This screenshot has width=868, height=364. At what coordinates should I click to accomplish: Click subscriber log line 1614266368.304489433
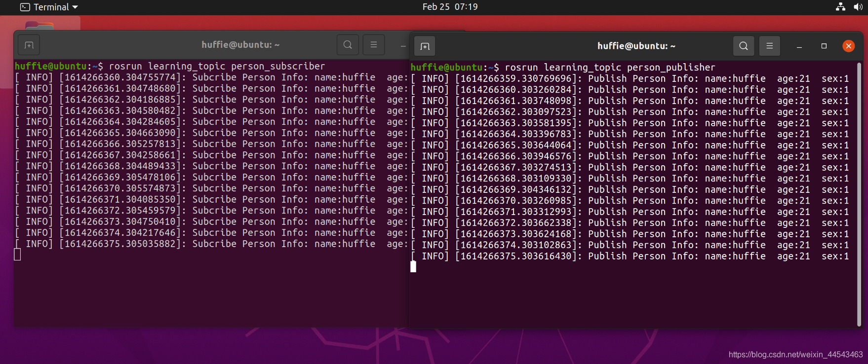tap(211, 166)
